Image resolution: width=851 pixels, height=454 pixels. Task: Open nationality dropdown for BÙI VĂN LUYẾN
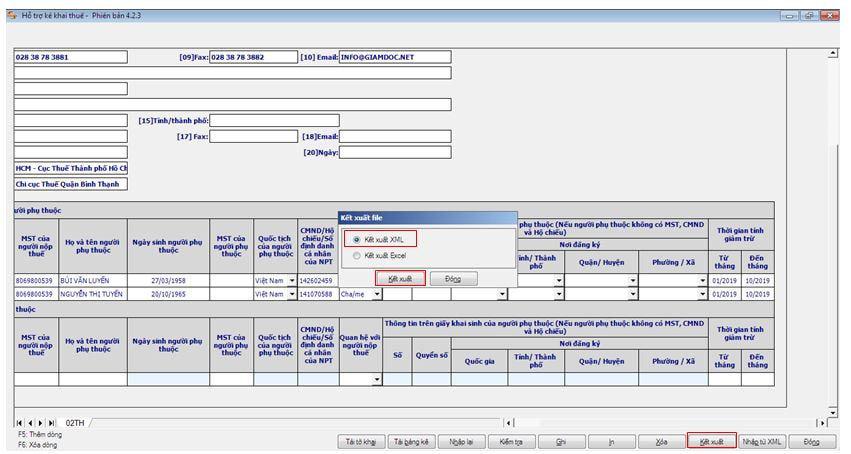(292, 281)
